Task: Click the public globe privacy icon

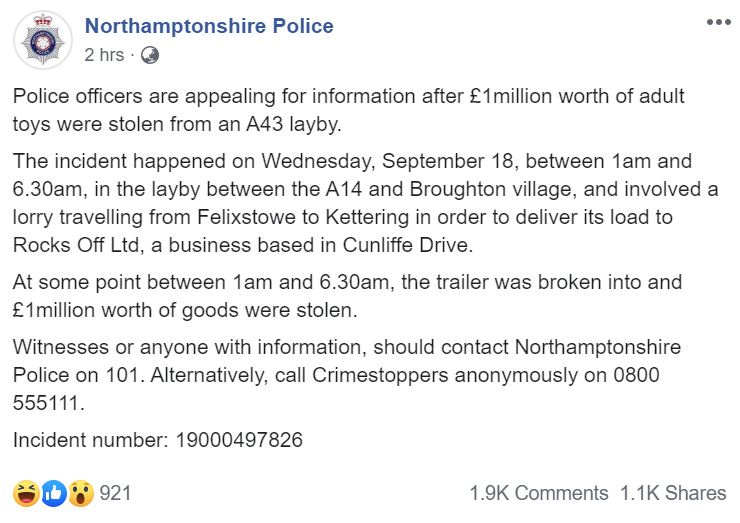Action: pyautogui.click(x=150, y=55)
